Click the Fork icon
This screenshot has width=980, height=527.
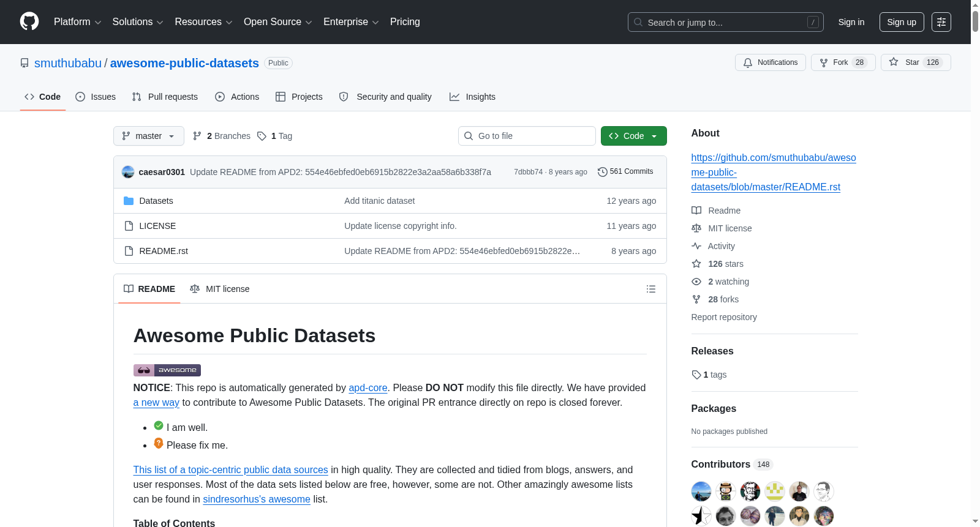click(x=824, y=62)
